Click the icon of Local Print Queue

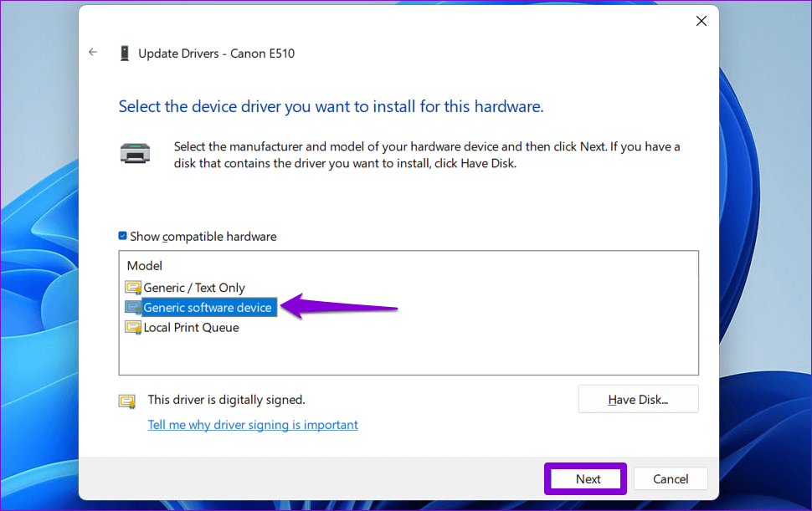tap(133, 327)
